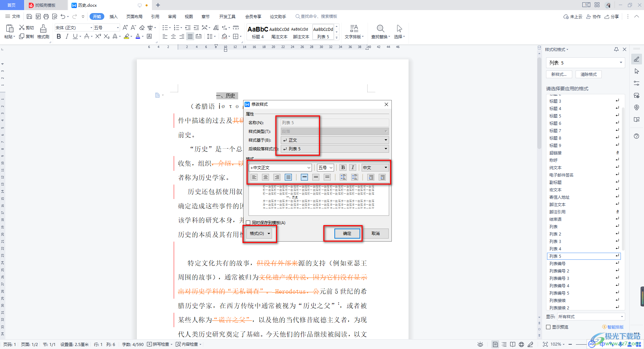Click the decrease font size icon
Viewport: 644px width, 349px height.
pyautogui.click(x=133, y=28)
